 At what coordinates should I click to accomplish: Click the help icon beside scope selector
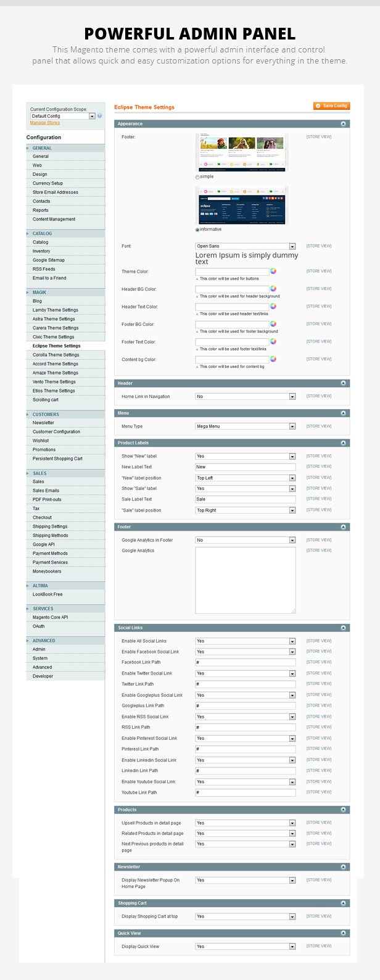pos(99,116)
